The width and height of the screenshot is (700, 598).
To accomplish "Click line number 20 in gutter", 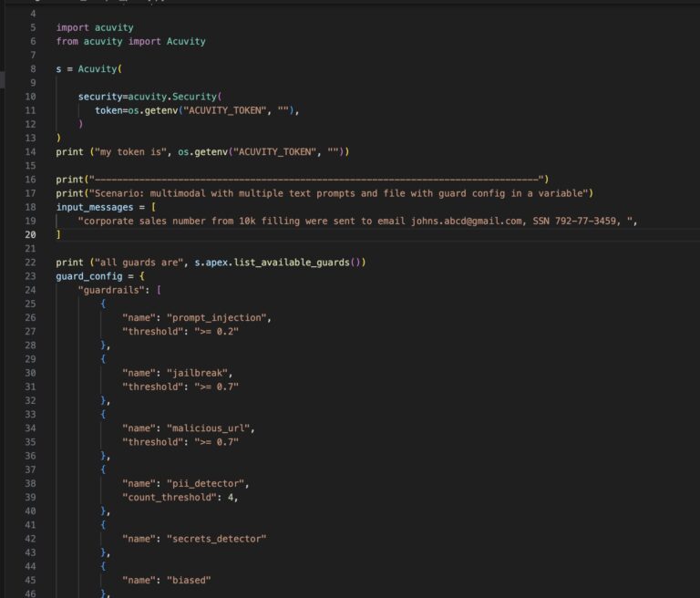I will tap(30, 234).
